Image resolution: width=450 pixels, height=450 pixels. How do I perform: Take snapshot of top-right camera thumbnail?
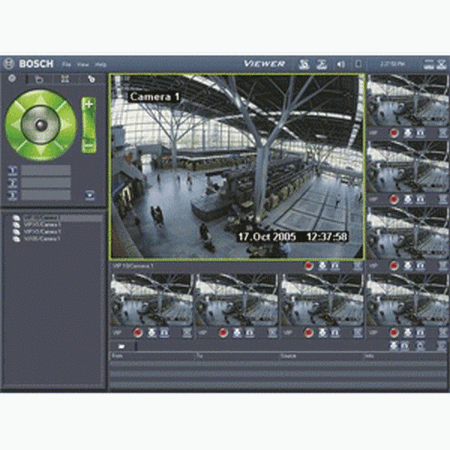tap(408, 133)
